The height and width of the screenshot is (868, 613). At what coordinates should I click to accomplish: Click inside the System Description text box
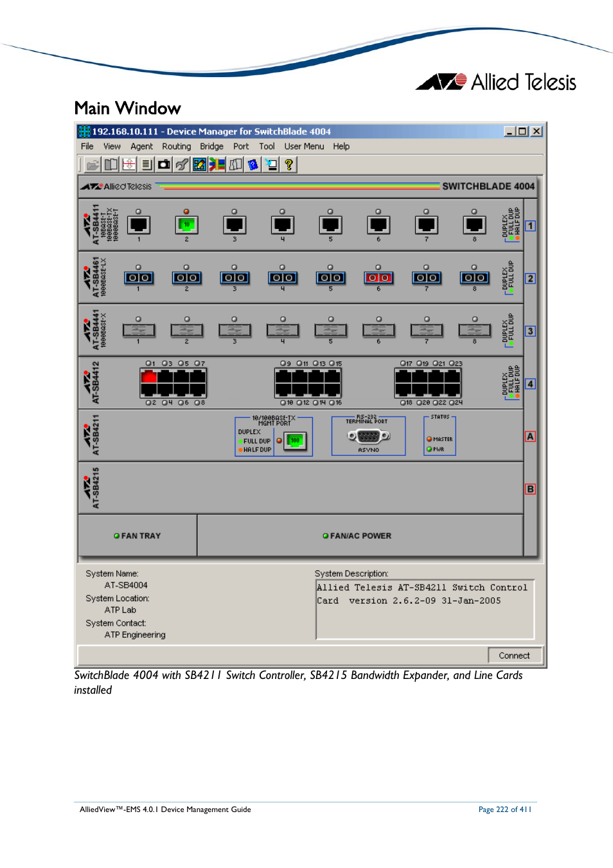tap(425, 610)
